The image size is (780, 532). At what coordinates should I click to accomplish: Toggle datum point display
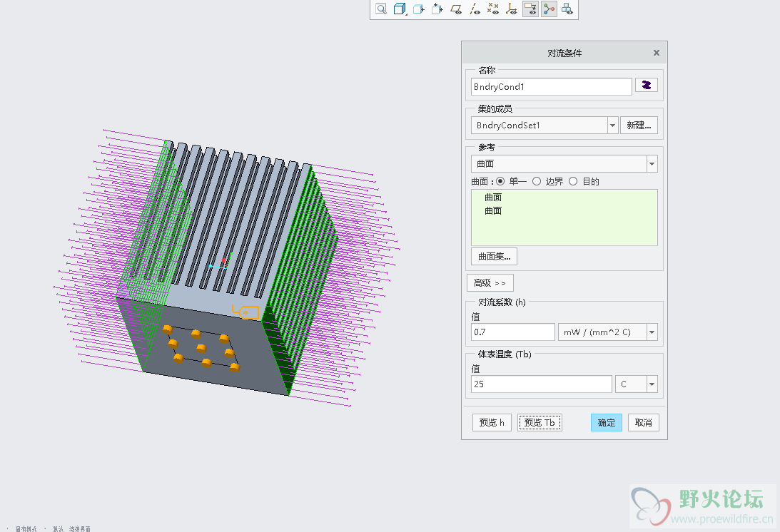tap(493, 9)
